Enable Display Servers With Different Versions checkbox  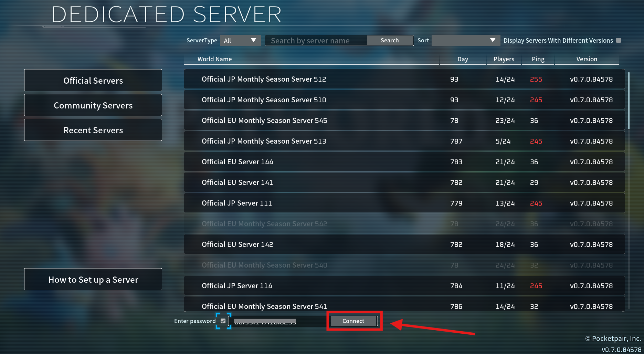[619, 40]
